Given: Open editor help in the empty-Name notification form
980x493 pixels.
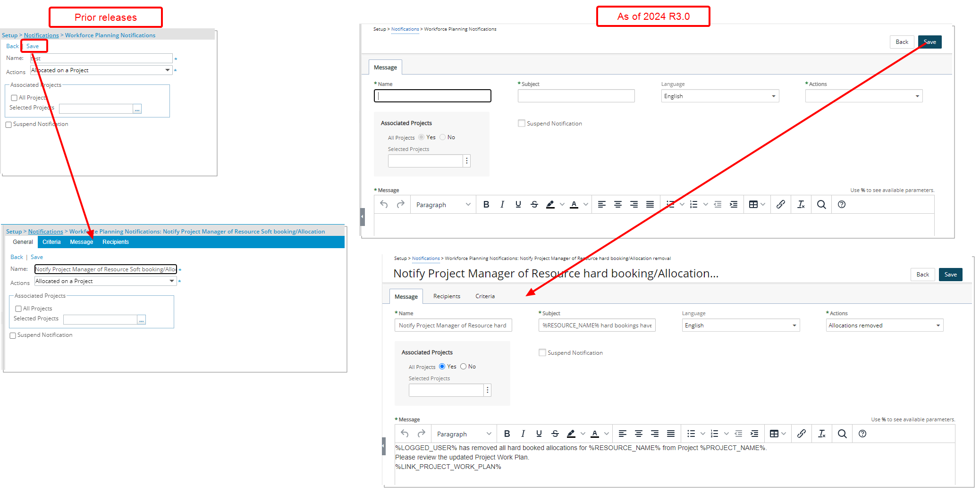Looking at the screenshot, I should point(842,204).
